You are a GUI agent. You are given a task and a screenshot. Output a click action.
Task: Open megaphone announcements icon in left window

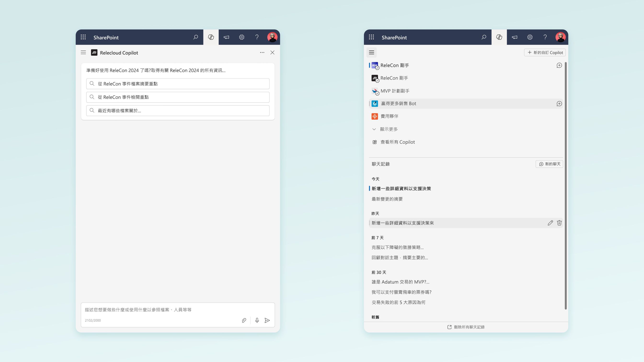point(226,37)
